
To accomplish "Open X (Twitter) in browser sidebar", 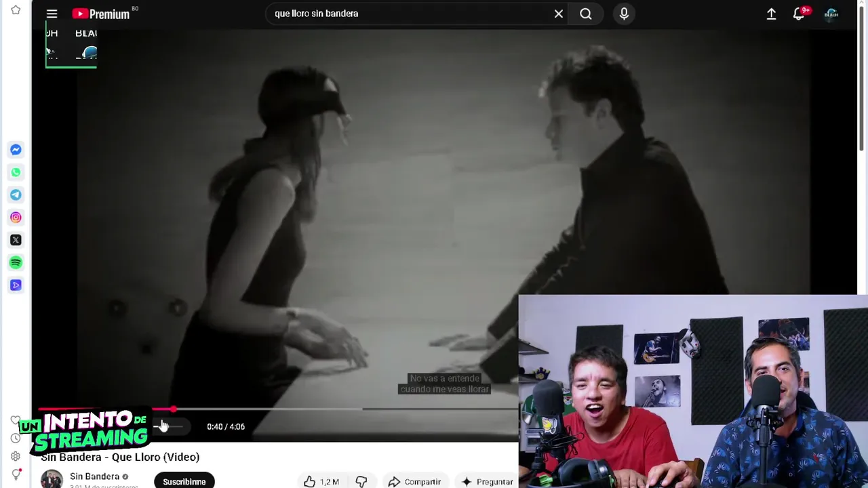I will (16, 240).
